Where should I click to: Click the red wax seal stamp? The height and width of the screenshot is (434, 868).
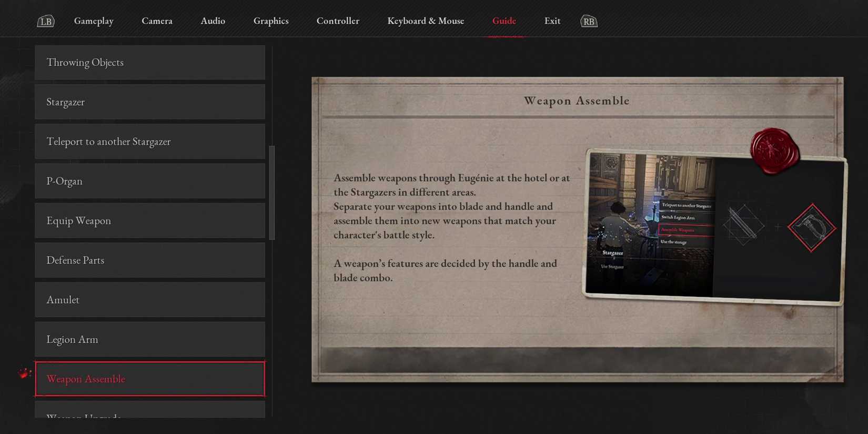pyautogui.click(x=774, y=151)
